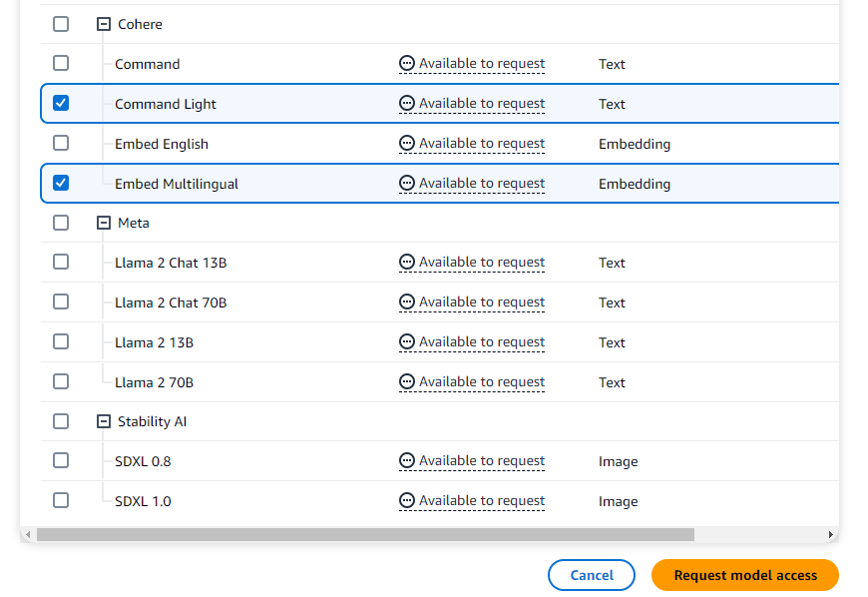Tick the SDXL 0.8 checkbox
The image size is (868, 597).
coord(61,461)
